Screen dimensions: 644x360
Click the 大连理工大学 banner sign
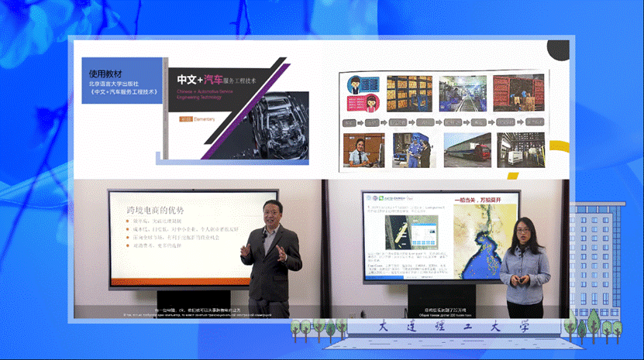point(456,327)
